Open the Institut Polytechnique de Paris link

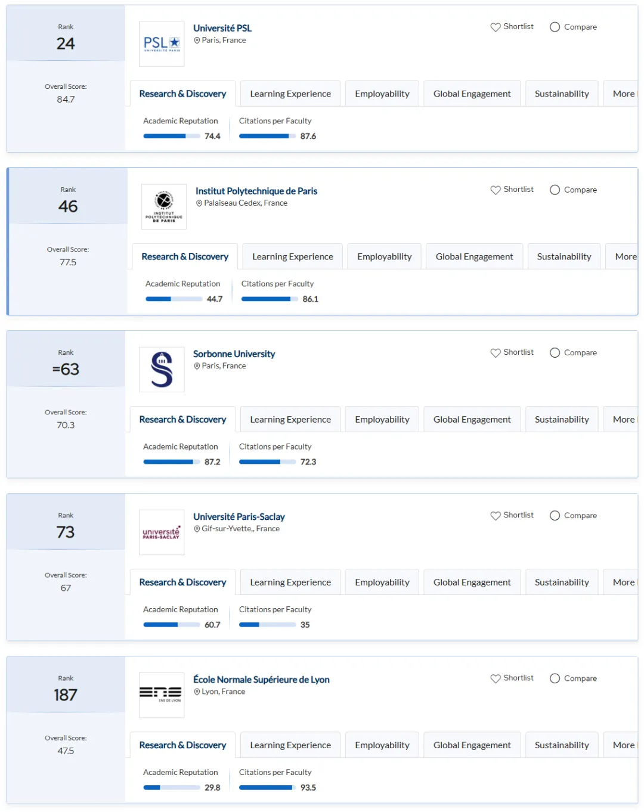coord(256,191)
